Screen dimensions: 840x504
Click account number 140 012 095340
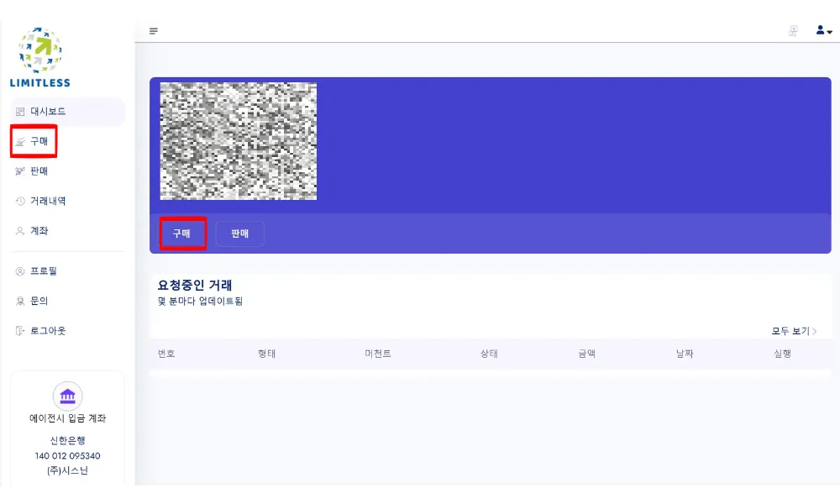tap(67, 456)
